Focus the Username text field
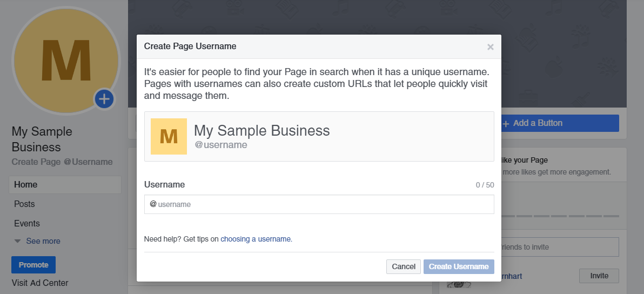The image size is (644, 294). click(x=324, y=204)
